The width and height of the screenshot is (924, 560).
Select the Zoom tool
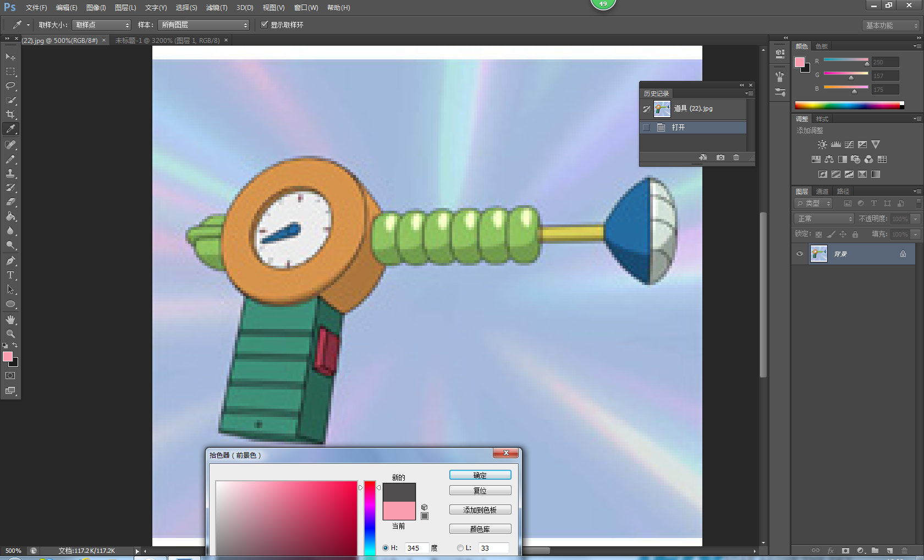click(10, 334)
